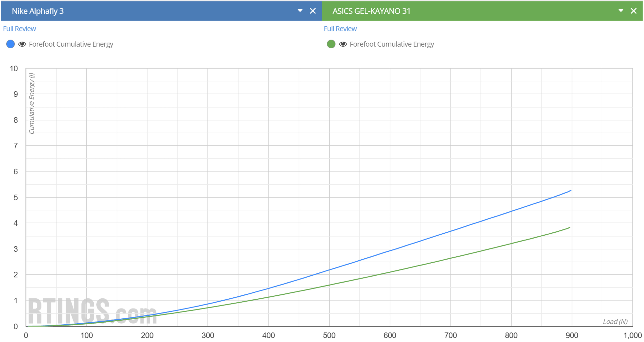644x342 pixels.
Task: Click the Load (N) axis label
Action: (x=615, y=322)
